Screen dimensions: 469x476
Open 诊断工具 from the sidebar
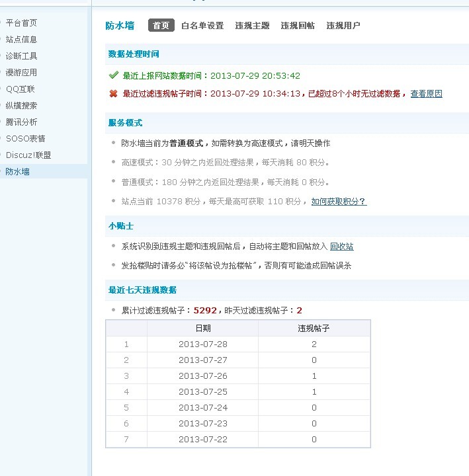tap(21, 56)
